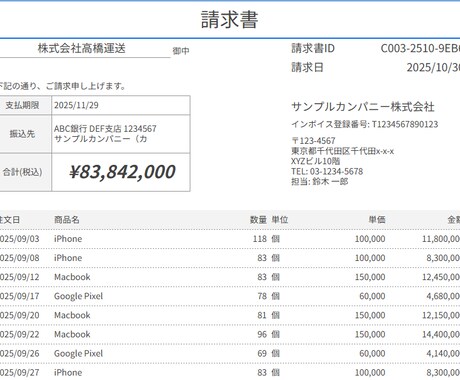Select the quantity 81
Screen dimensions: 460x380
click(262, 315)
